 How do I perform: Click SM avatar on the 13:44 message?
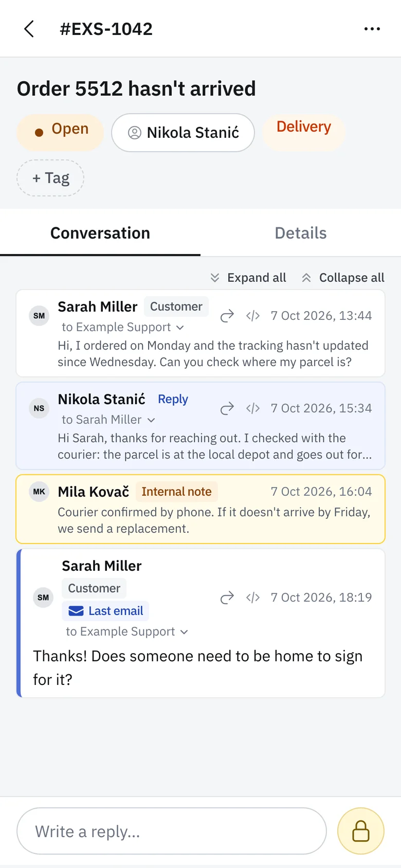click(39, 316)
